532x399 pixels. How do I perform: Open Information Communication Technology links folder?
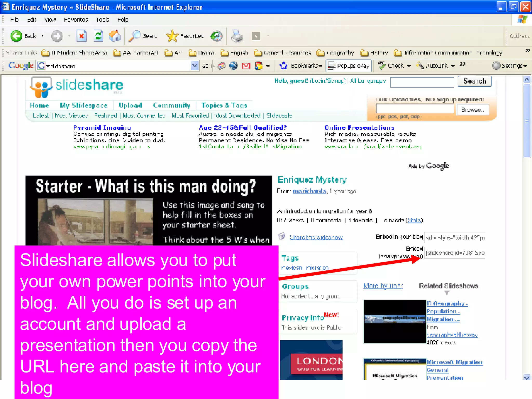click(x=448, y=53)
